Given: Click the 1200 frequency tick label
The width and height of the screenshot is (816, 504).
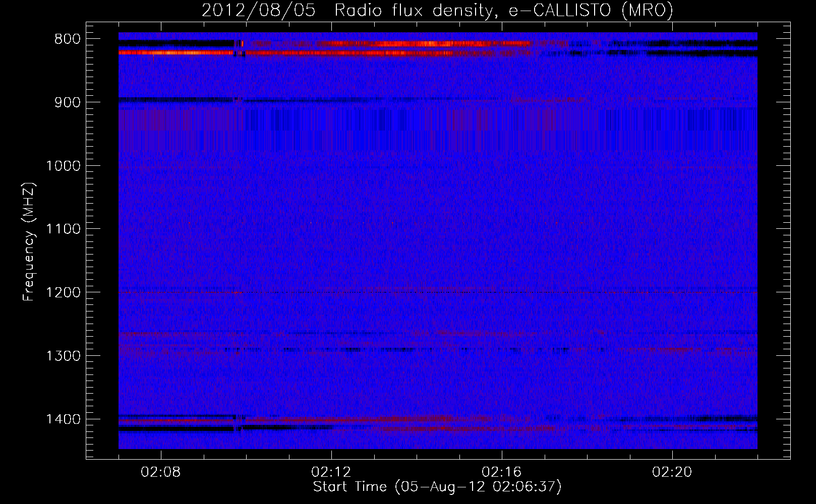Looking at the screenshot, I should pyautogui.click(x=63, y=292).
